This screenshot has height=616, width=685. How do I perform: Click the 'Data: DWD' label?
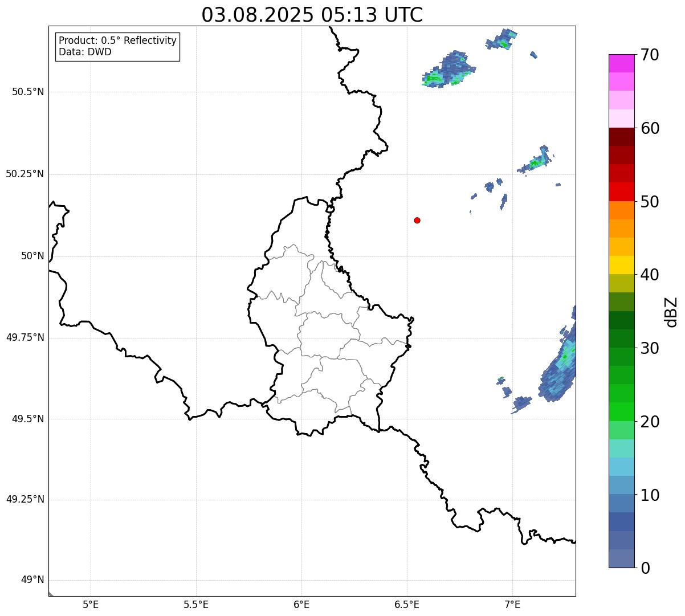(x=85, y=52)
